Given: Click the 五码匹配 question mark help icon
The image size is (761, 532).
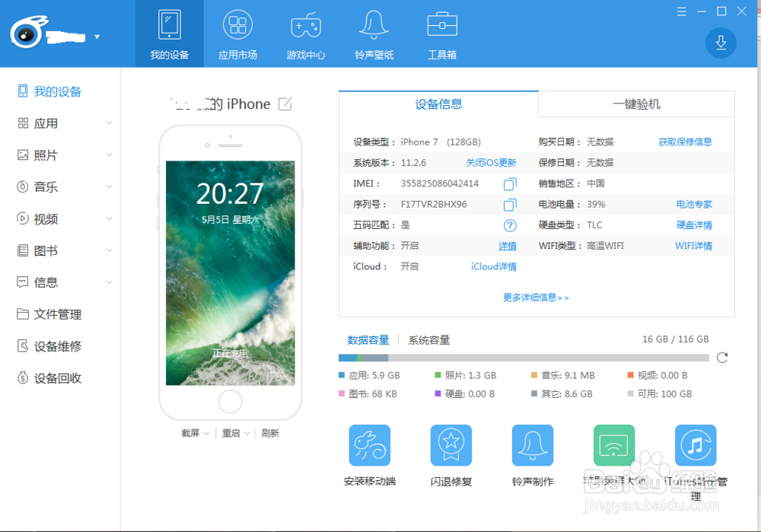Looking at the screenshot, I should pos(510,225).
